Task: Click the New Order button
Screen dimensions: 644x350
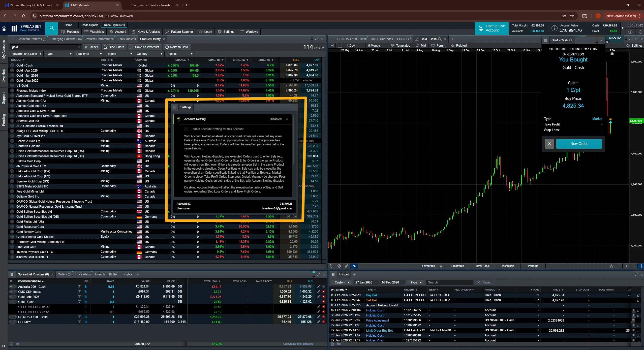Action: (579, 143)
